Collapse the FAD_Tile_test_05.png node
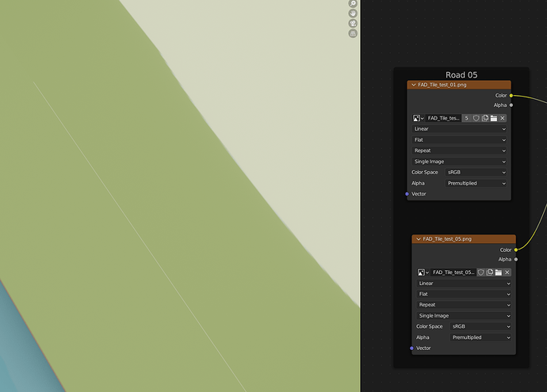This screenshot has width=547, height=392. 419,239
